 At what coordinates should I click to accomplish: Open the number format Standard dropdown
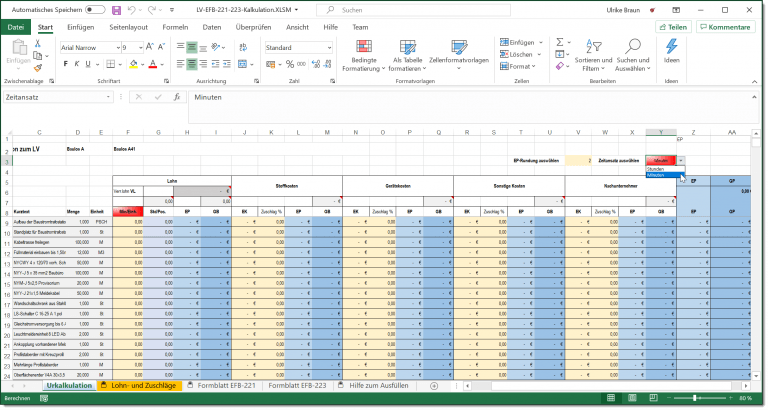coord(330,48)
